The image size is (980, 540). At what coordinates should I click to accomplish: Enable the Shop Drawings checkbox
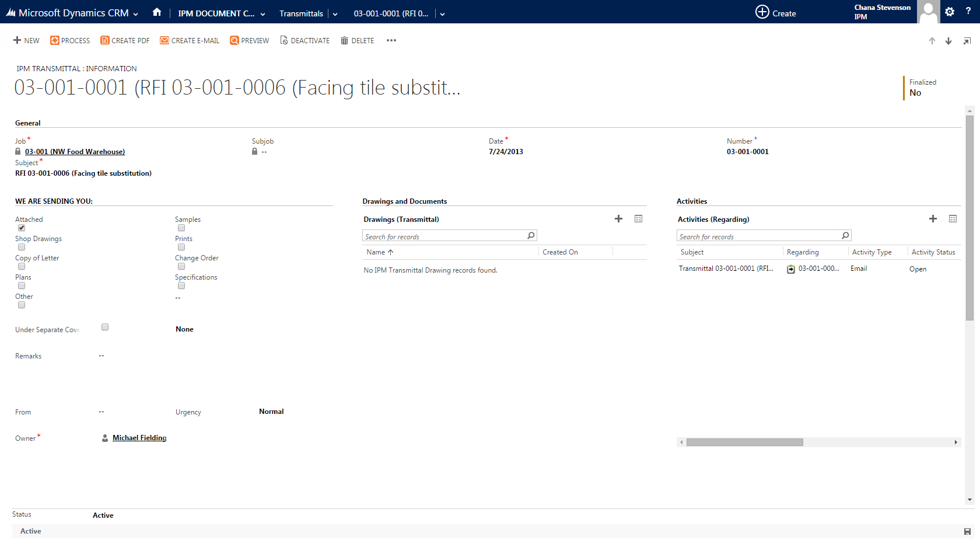[x=21, y=247]
